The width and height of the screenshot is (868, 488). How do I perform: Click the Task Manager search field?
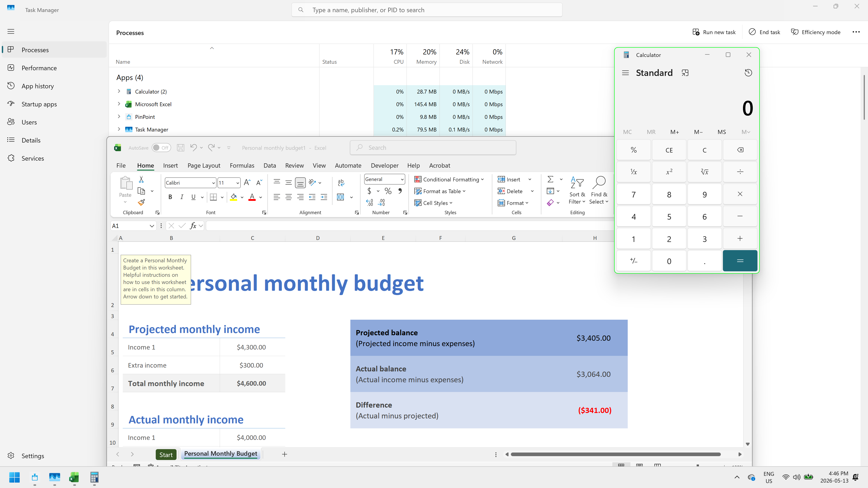click(x=427, y=10)
